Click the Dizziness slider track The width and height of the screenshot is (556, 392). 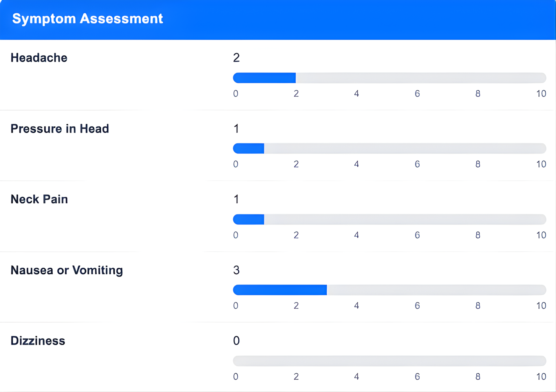click(389, 361)
